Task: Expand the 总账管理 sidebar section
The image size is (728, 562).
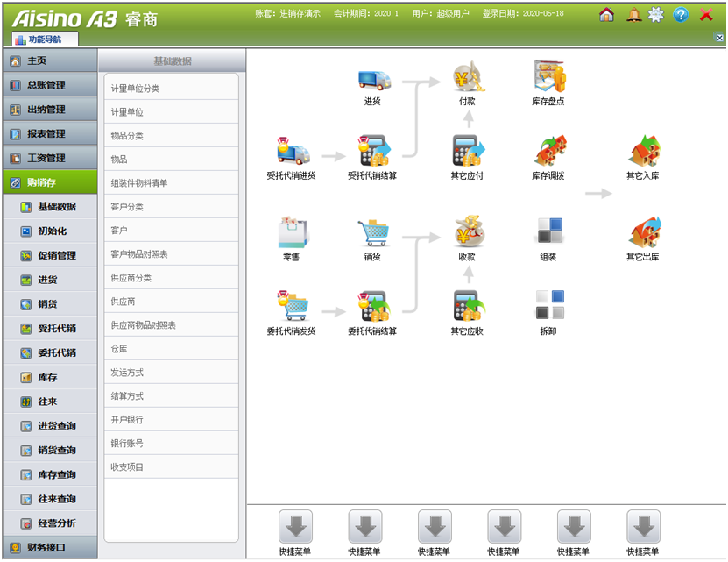Action: tap(49, 85)
